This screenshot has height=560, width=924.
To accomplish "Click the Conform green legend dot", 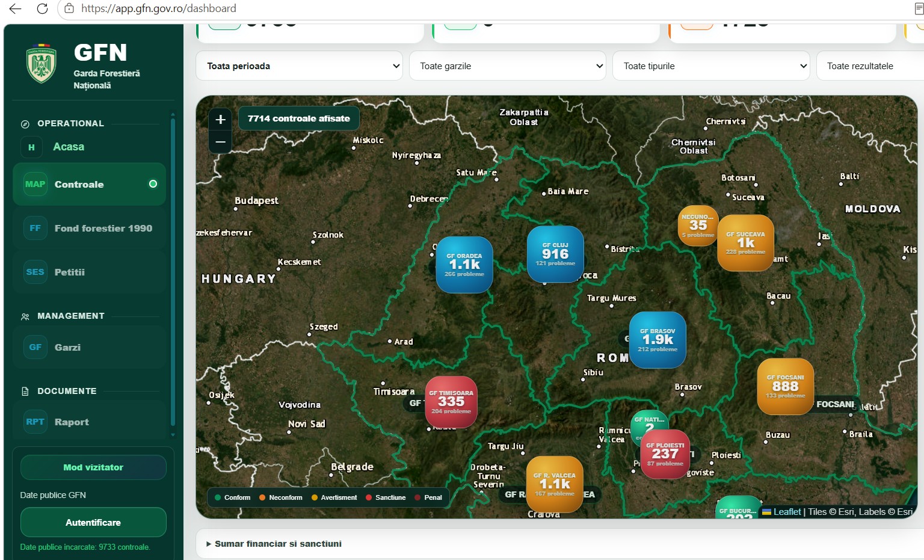I will tap(217, 497).
